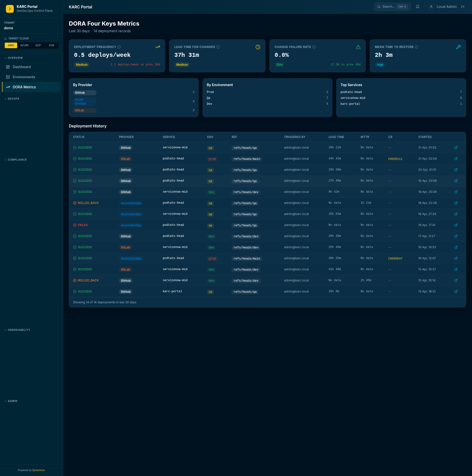
Task: Open external link for 16 Apr, 12:07 deployment
Action: [x=456, y=259]
